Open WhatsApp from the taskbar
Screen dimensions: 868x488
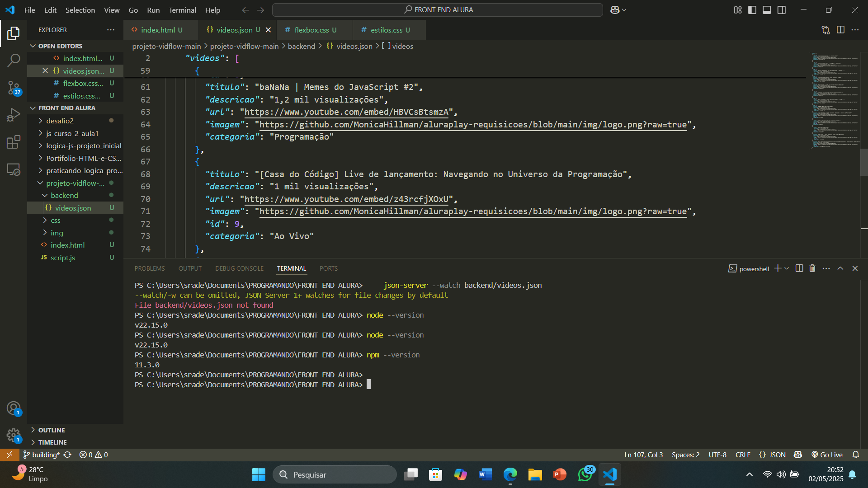click(x=585, y=474)
